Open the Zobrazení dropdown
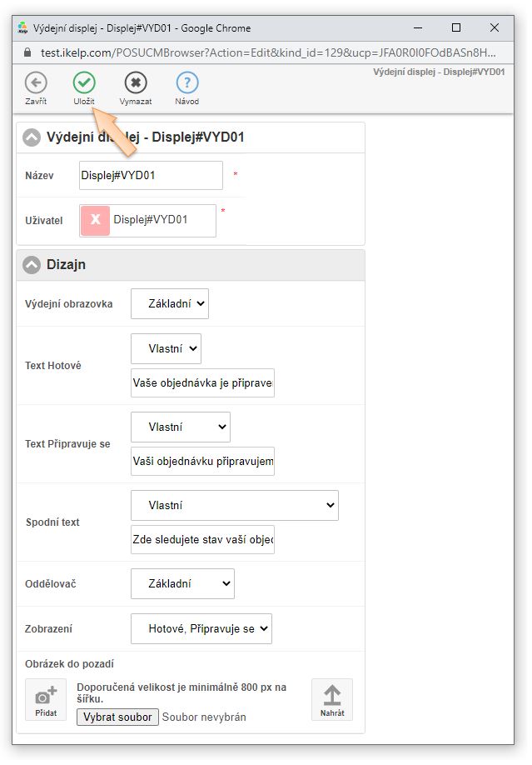Viewport: 532px width, 765px height. pos(201,629)
